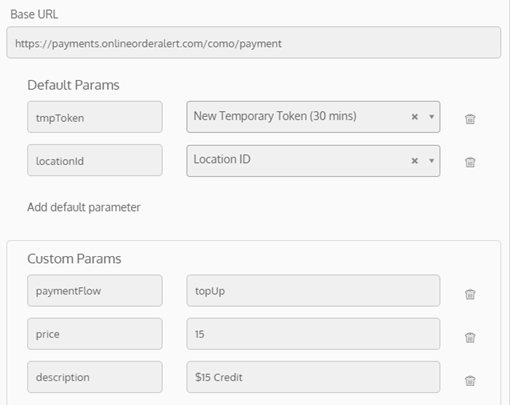Edit the topUp value field
This screenshot has height=405, width=510.
[313, 291]
